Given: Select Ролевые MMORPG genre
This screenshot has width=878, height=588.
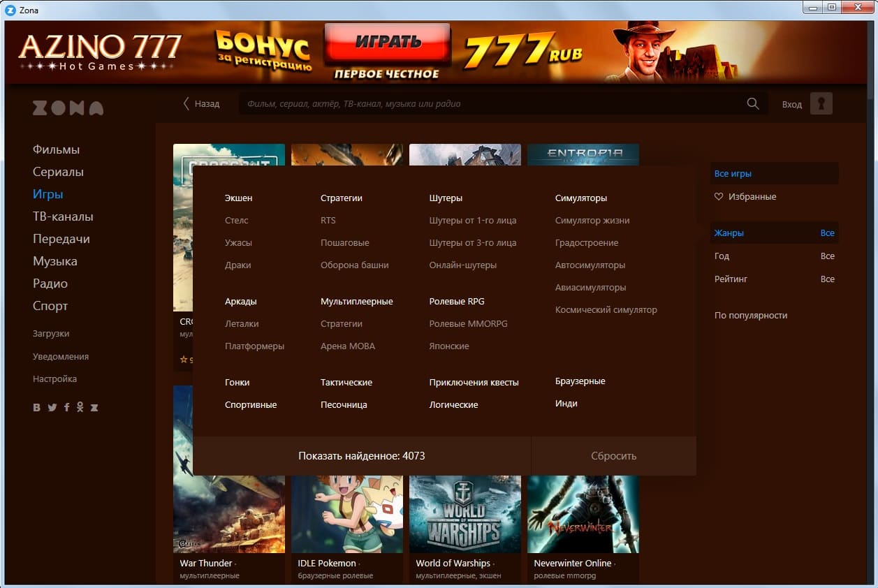Looking at the screenshot, I should [469, 324].
